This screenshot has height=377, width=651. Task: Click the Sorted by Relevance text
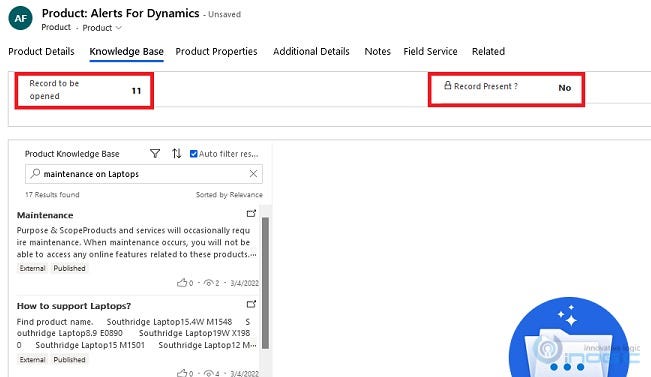pyautogui.click(x=229, y=195)
